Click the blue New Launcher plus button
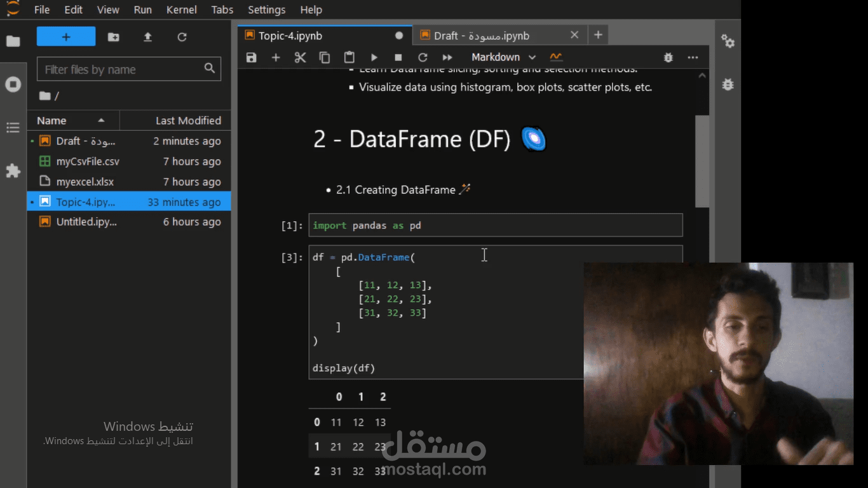This screenshot has width=868, height=488. click(x=66, y=37)
